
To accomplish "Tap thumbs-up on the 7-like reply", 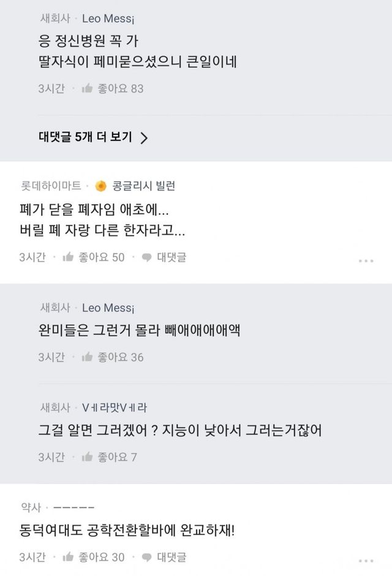I will point(87,457).
